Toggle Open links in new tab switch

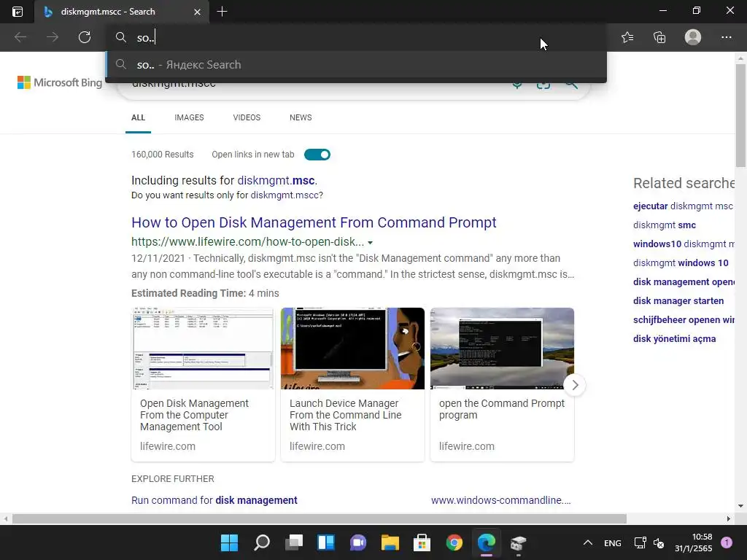coord(317,155)
